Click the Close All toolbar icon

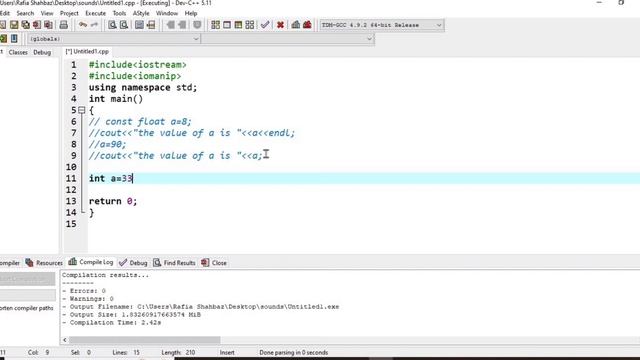coord(49,25)
